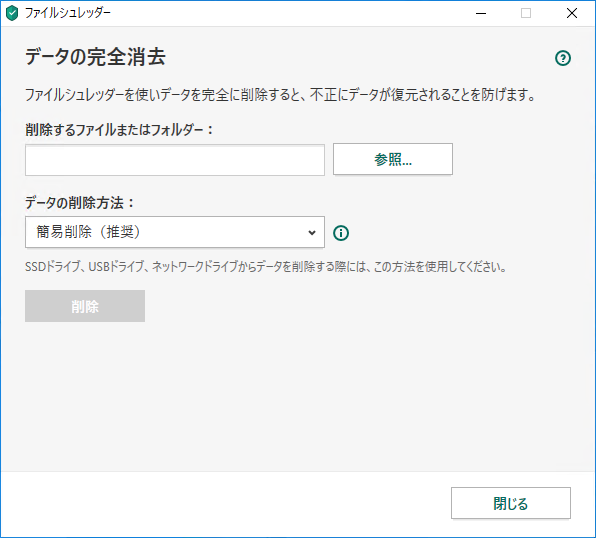This screenshot has height=538, width=596.
Task: Open the help question mark icon
Action: (x=563, y=58)
